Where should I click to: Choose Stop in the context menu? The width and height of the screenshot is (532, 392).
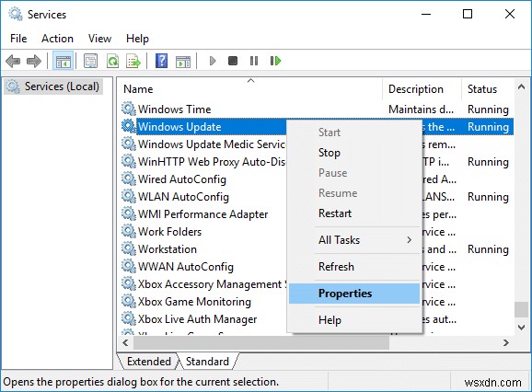click(x=353, y=153)
